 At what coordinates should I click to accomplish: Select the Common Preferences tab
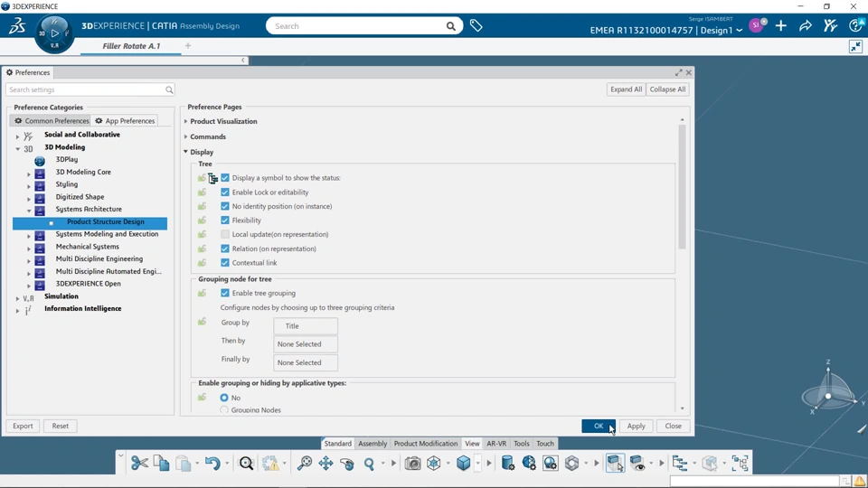[x=51, y=120]
